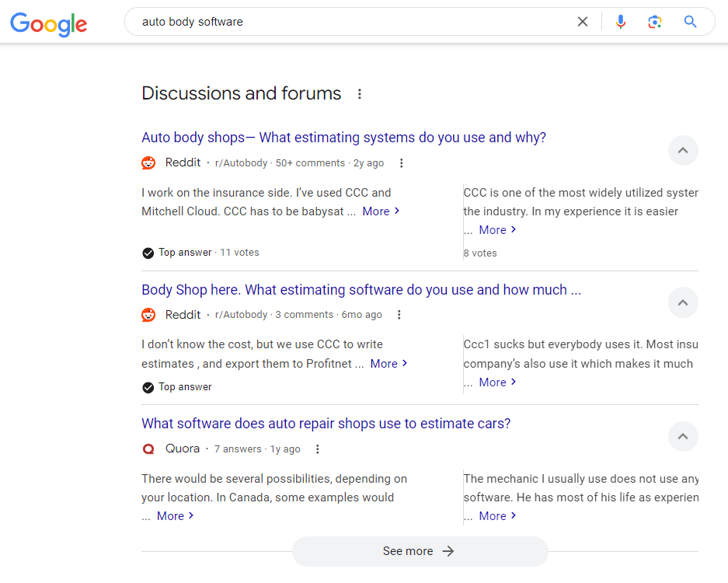This screenshot has width=728, height=583.
Task: Click the Reddit icon on the '3 comments' result
Action: click(x=148, y=315)
